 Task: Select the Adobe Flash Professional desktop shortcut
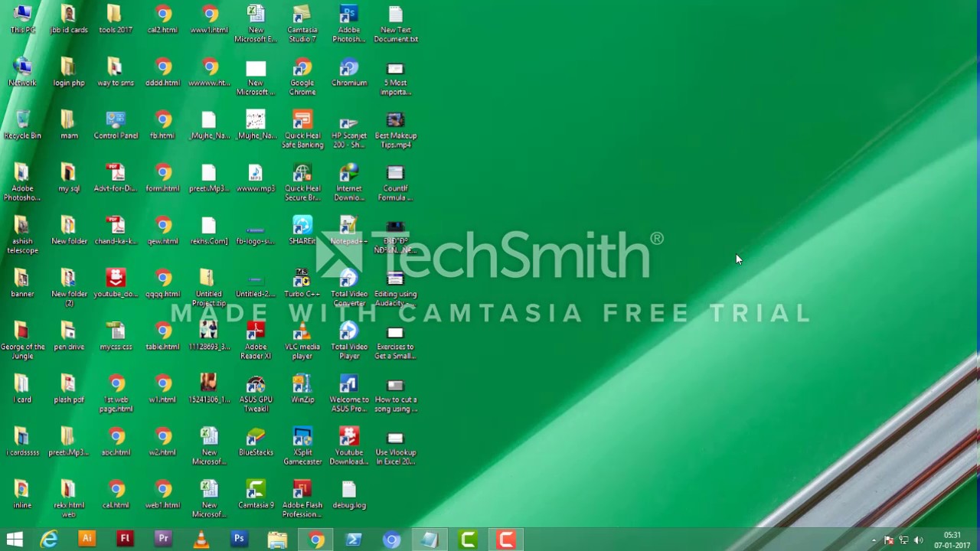[x=302, y=500]
